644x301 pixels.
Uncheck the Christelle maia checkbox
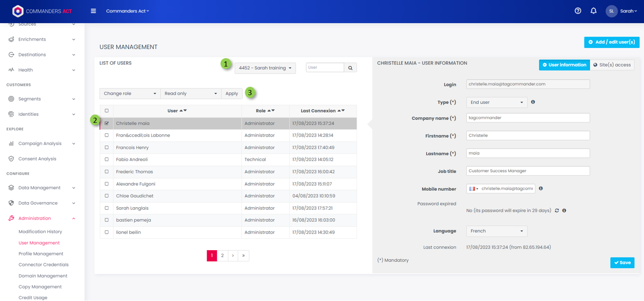(107, 123)
